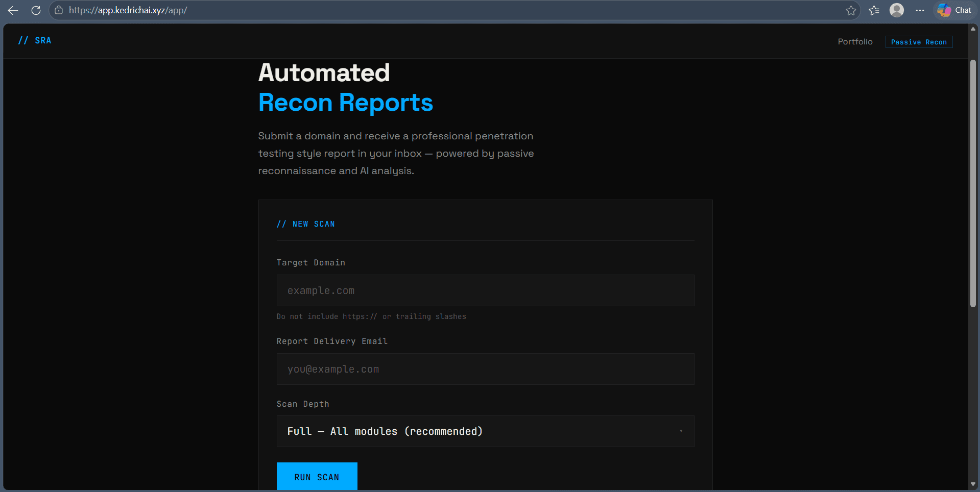Click the page scrollbar thumb

coord(973,184)
